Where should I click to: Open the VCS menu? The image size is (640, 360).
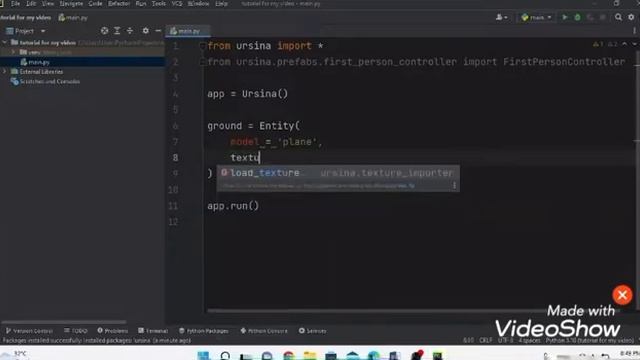pyautogui.click(x=177, y=4)
